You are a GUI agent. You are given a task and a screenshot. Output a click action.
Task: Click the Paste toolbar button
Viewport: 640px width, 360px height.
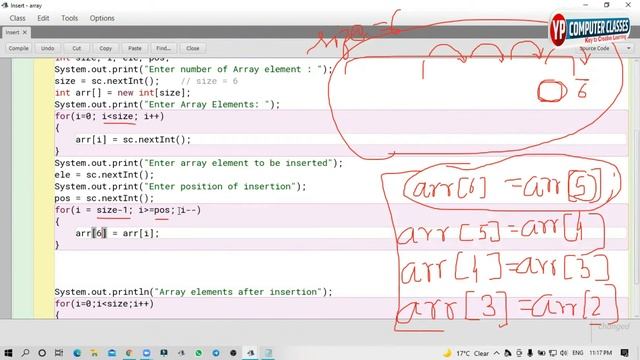click(x=135, y=48)
